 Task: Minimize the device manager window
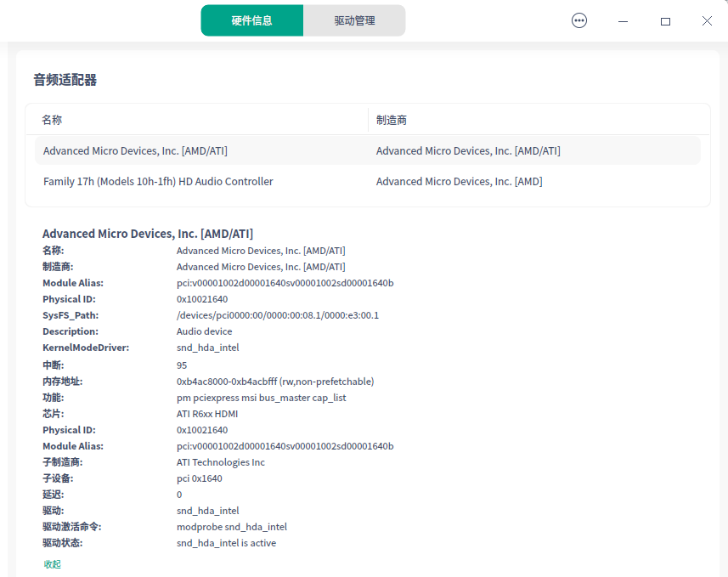[x=623, y=21]
